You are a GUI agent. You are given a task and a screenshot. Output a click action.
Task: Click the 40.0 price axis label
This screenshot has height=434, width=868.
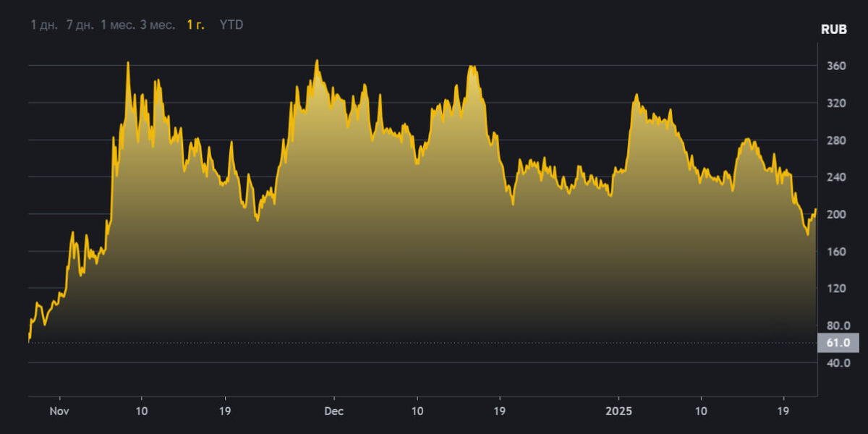point(838,363)
